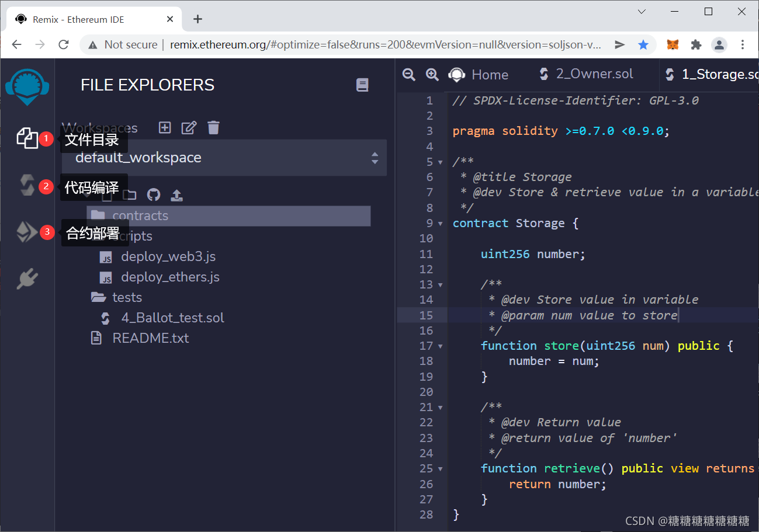Open the MetaMask fox extension
Viewport: 759px width, 532px height.
point(673,44)
